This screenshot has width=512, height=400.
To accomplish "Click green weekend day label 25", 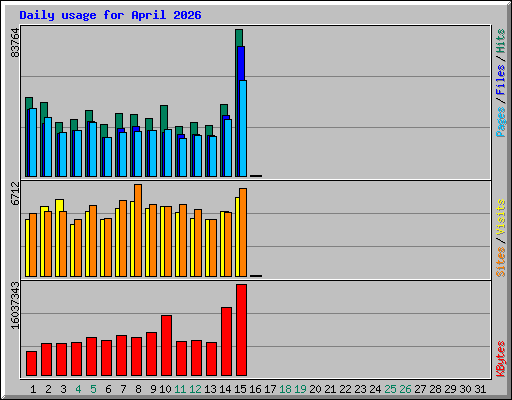I will coord(390,389).
